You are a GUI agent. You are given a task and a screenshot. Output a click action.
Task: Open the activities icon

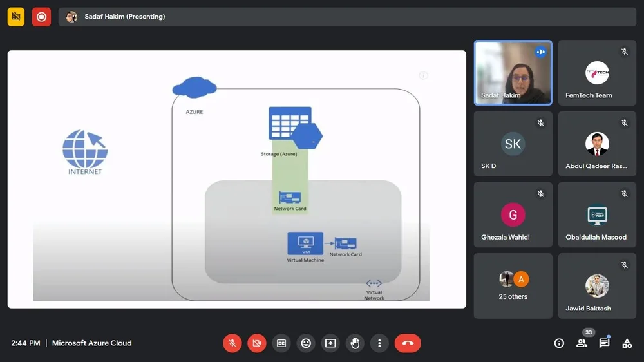[627, 343]
